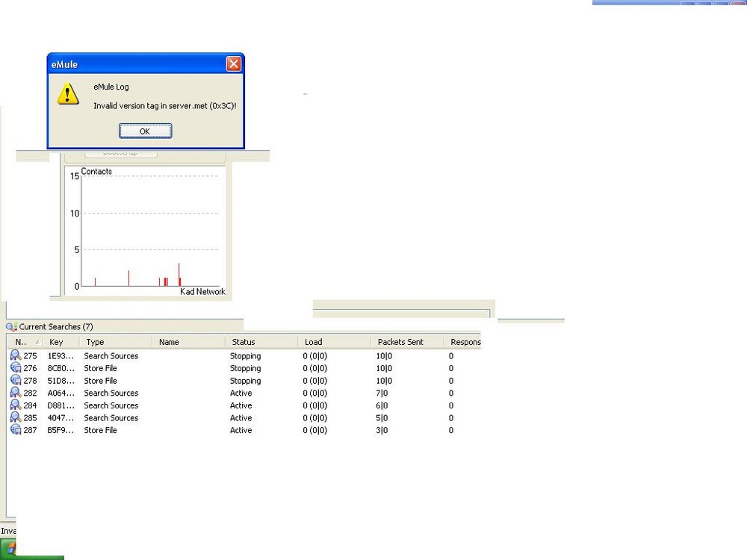Click Active status in row 285
The height and width of the screenshot is (560, 747).
pyautogui.click(x=241, y=417)
